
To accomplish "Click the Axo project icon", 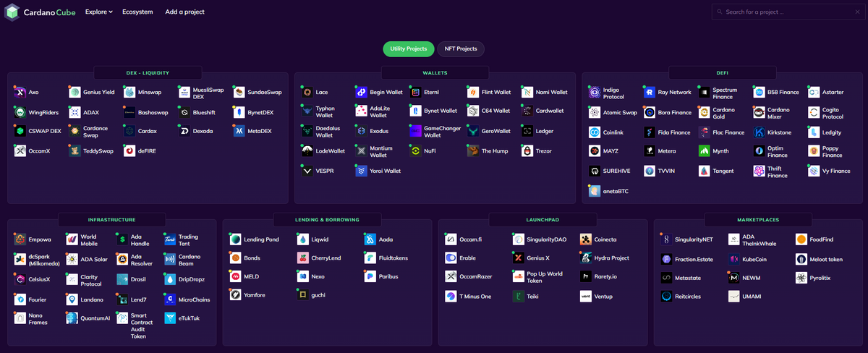I will [20, 93].
